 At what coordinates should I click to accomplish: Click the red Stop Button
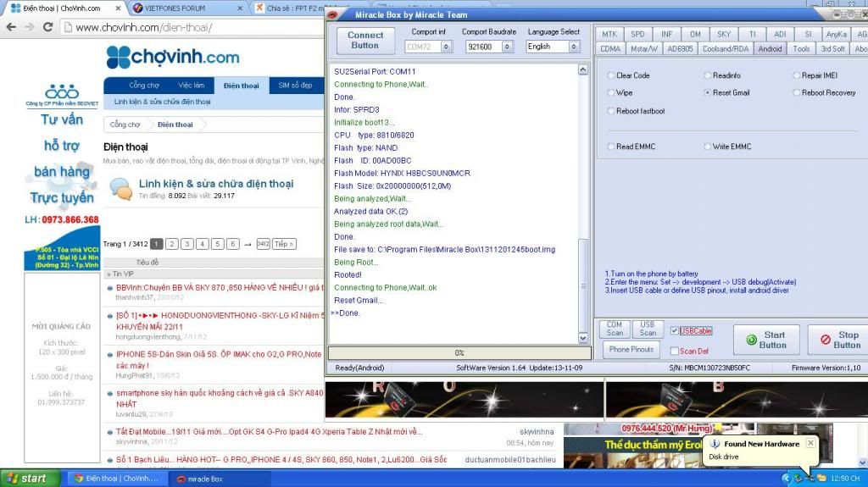coord(838,340)
